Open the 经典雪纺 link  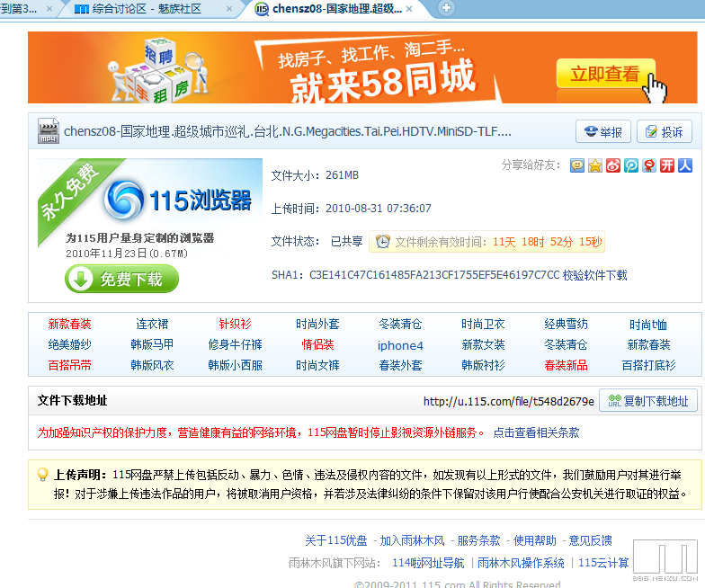click(566, 324)
